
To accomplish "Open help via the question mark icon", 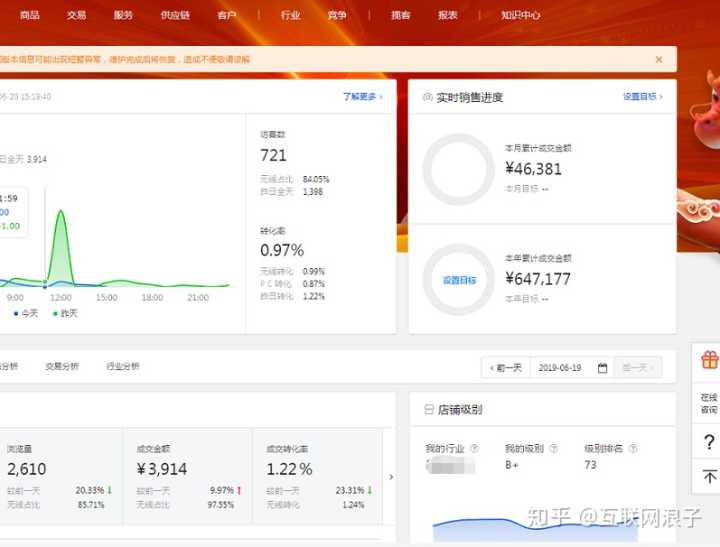I will (x=709, y=442).
